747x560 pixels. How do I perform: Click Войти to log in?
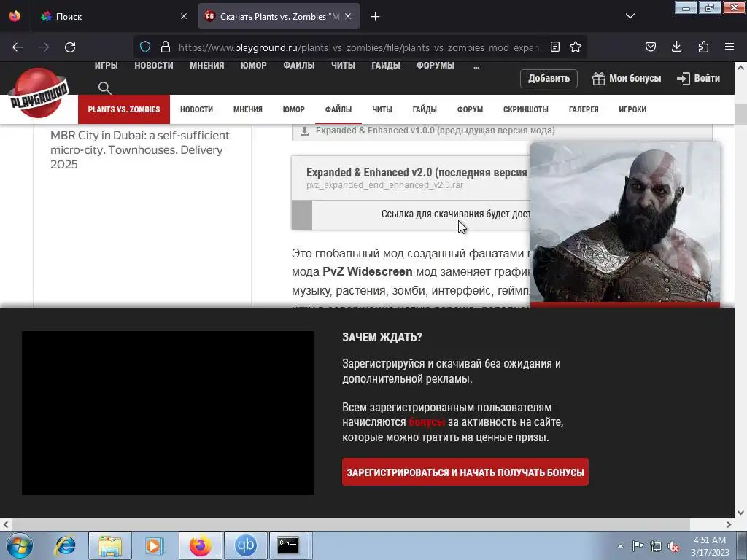tap(698, 79)
